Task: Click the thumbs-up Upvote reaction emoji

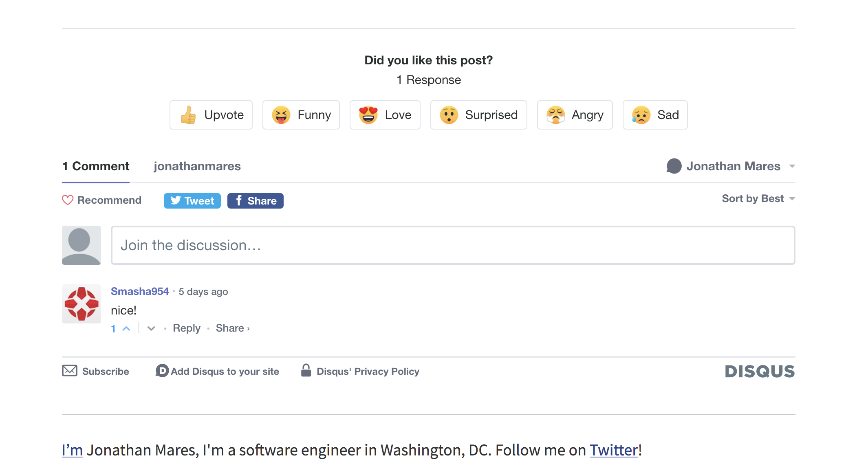Action: [x=188, y=115]
